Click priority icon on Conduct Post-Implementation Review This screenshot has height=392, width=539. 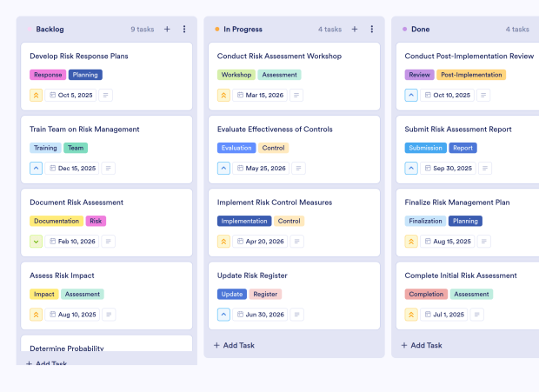click(411, 95)
